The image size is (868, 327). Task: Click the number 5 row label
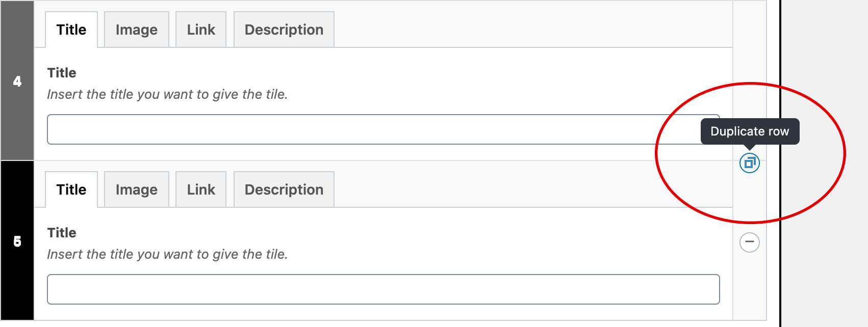[x=17, y=241]
